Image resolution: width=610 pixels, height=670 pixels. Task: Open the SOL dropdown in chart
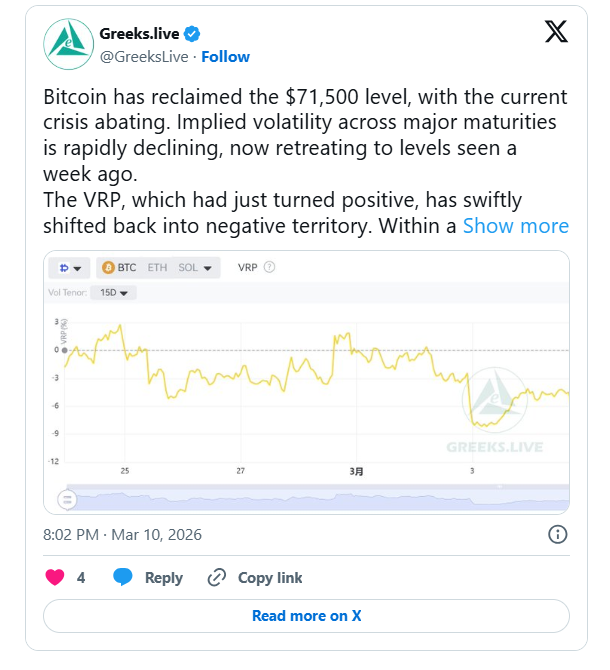[x=195, y=268]
